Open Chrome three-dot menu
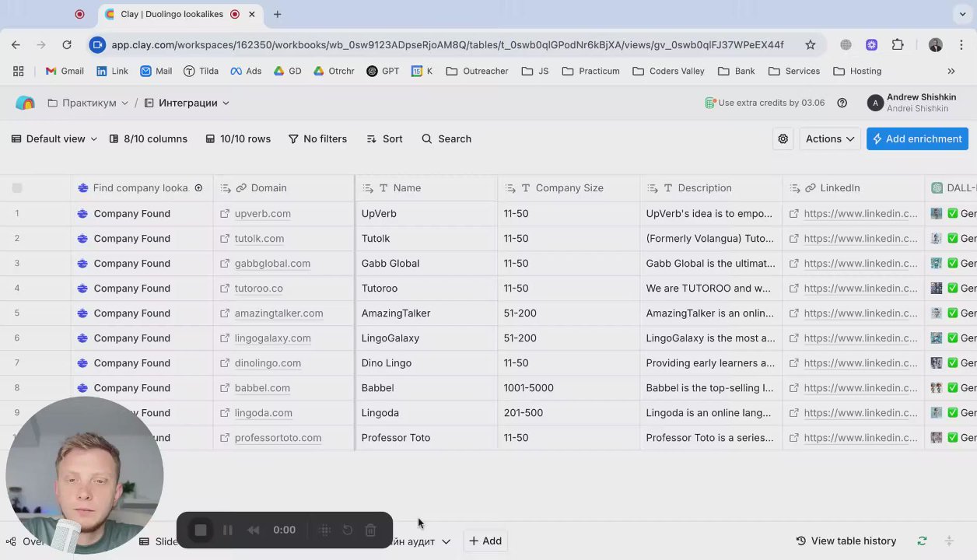This screenshot has height=560, width=977. coord(962,45)
